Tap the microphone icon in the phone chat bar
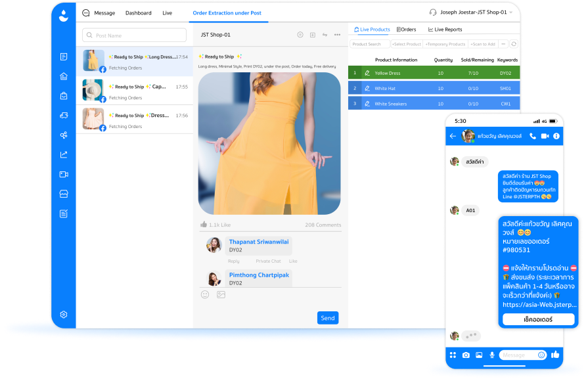This screenshot has height=379, width=588. (492, 355)
